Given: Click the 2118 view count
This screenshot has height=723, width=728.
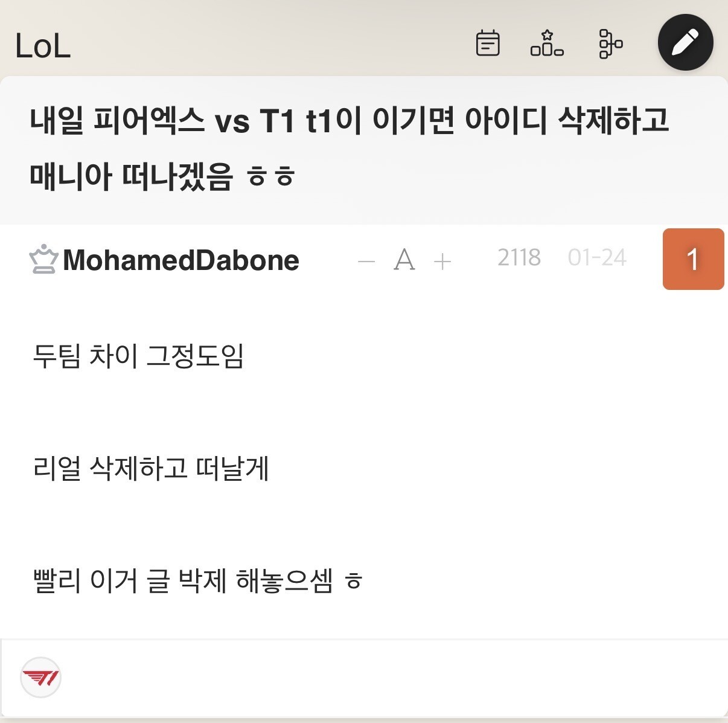Looking at the screenshot, I should click(519, 258).
